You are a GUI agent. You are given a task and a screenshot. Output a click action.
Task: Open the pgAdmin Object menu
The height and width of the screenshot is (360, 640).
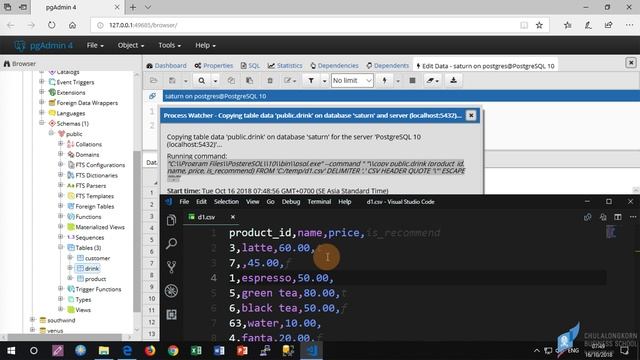tap(131, 45)
